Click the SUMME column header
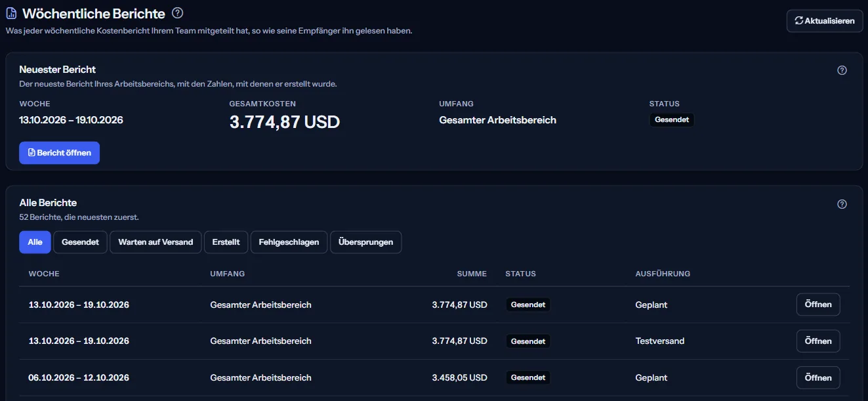Viewport: 868px width, 401px height. [x=472, y=274]
